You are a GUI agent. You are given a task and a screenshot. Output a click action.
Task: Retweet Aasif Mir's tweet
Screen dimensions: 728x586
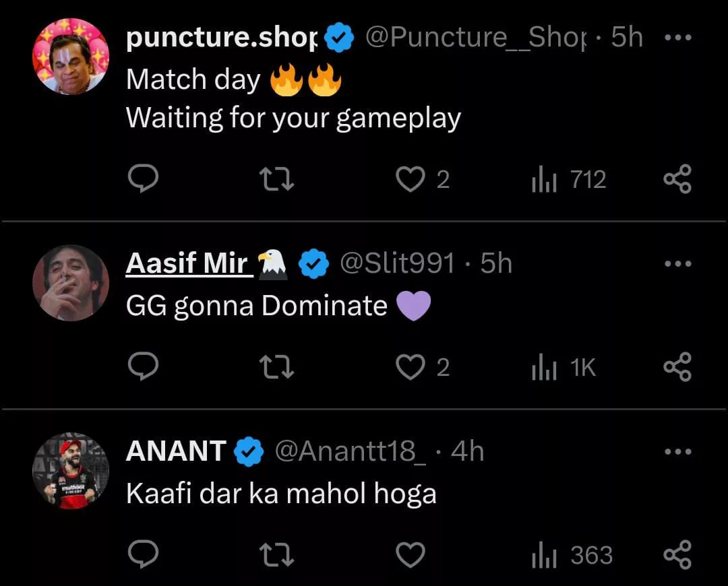(x=277, y=367)
